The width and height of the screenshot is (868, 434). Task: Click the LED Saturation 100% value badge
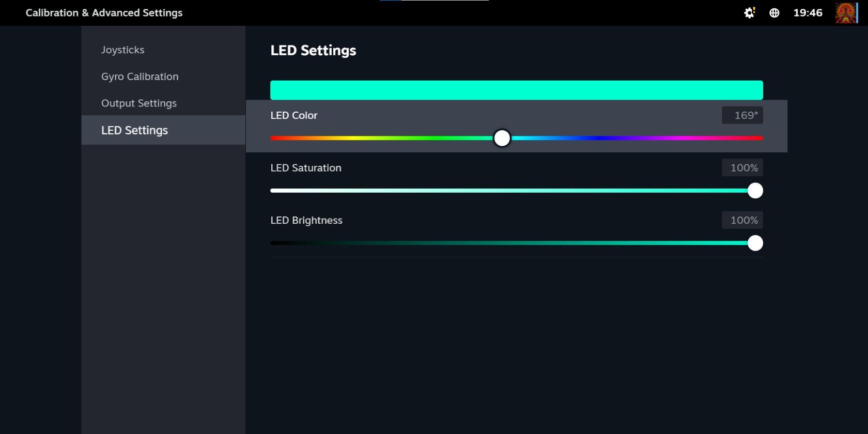(x=742, y=167)
